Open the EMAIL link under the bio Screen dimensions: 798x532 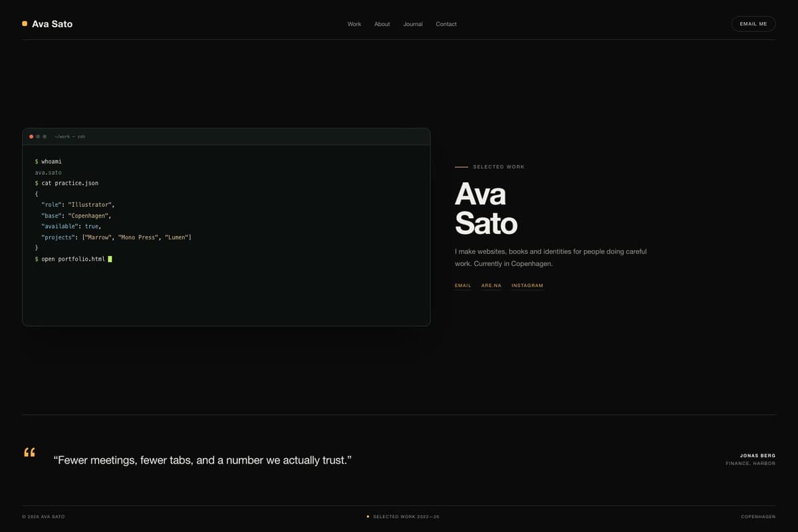coord(463,286)
